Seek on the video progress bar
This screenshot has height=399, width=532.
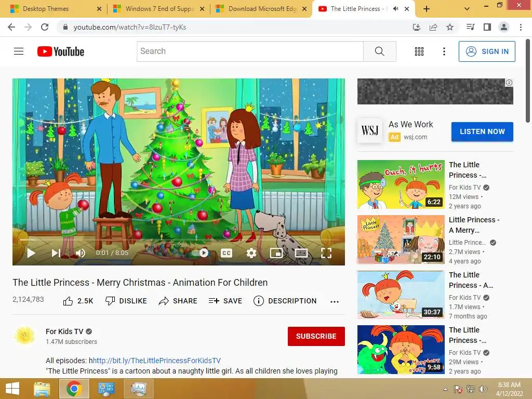[x=179, y=240]
